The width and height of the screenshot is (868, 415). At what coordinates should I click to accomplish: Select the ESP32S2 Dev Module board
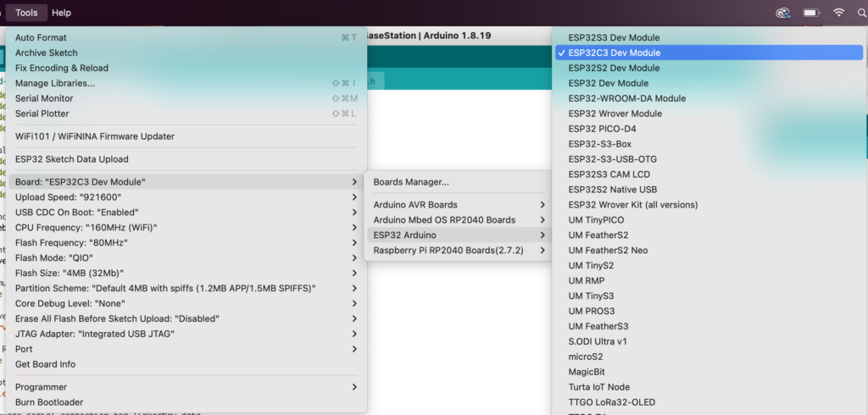point(709,68)
